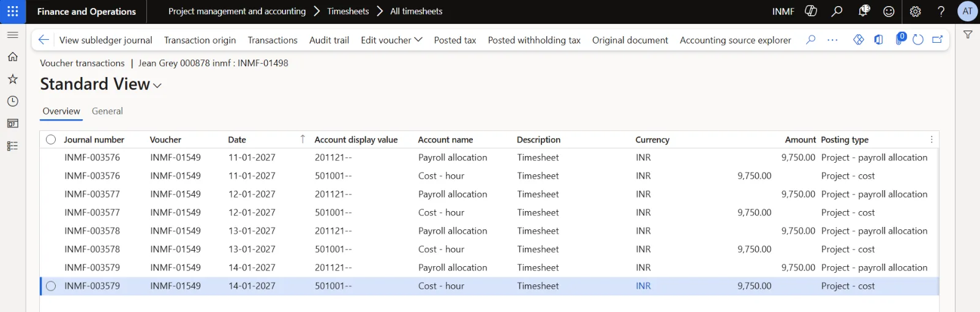The image size is (980, 312).
Task: Open feedback smiley icon
Action: (889, 11)
